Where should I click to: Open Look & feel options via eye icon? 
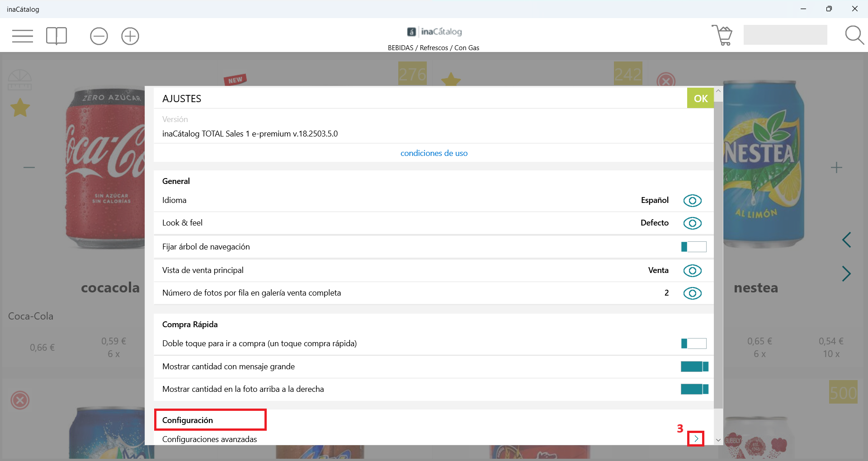click(x=692, y=223)
